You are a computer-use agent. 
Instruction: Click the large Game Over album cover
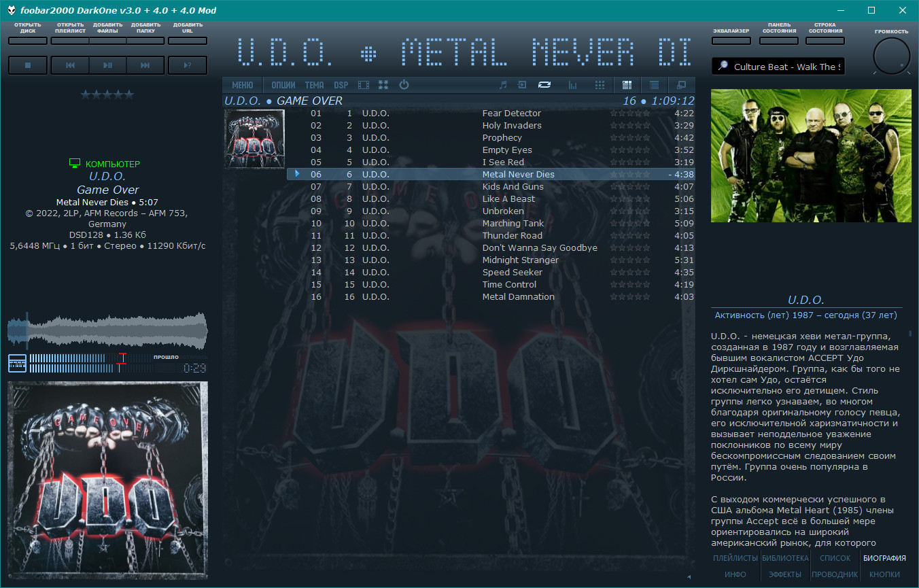(x=107, y=481)
